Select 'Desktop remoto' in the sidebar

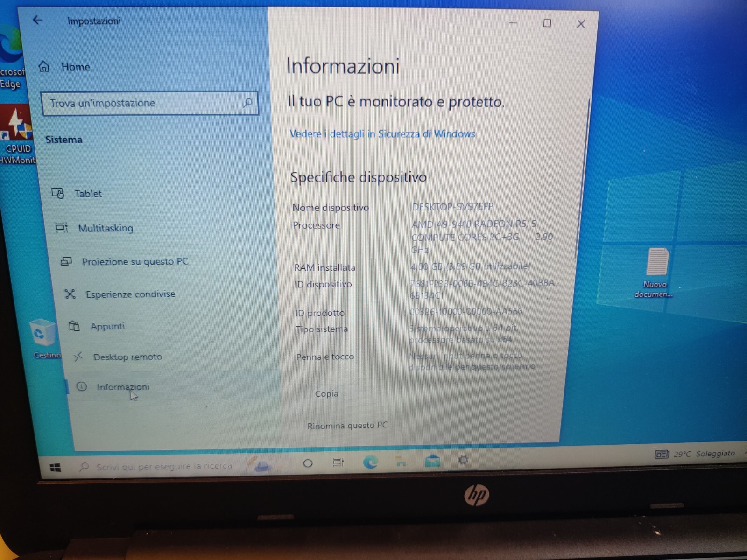pyautogui.click(x=117, y=357)
